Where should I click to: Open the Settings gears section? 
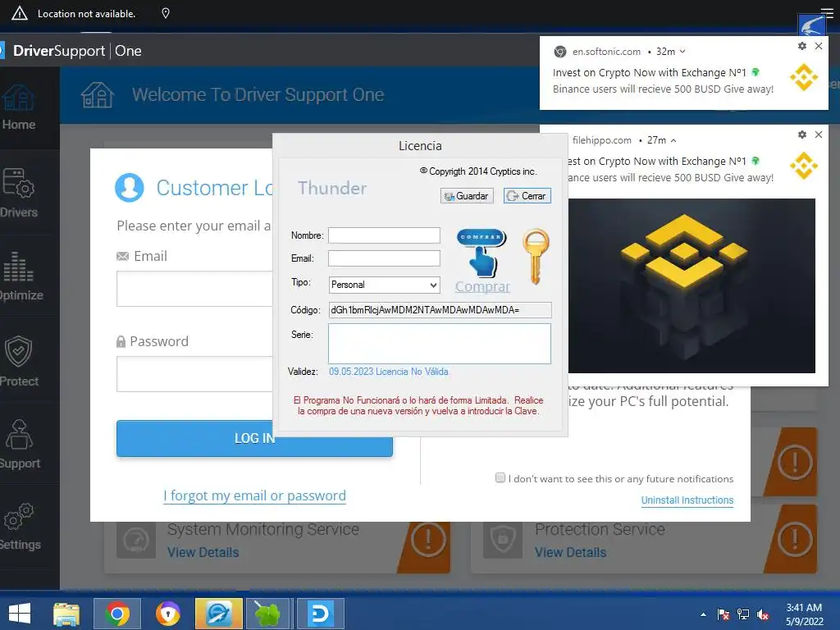20,527
